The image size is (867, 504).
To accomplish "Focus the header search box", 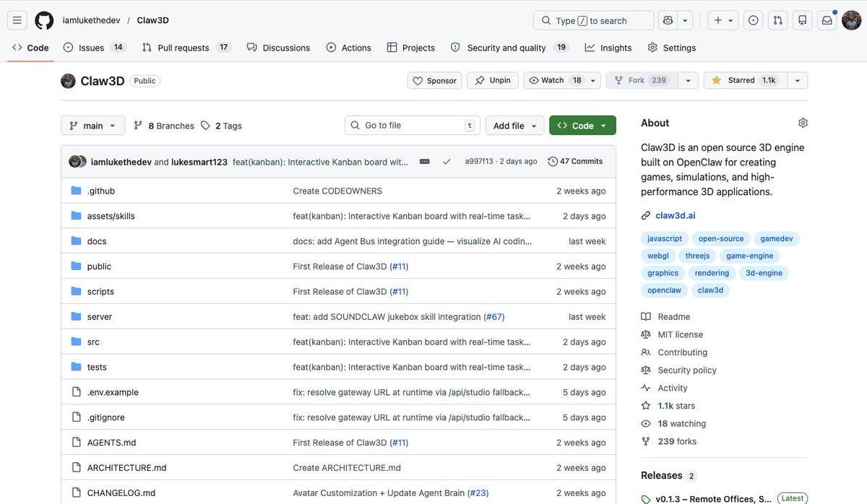I will (593, 20).
